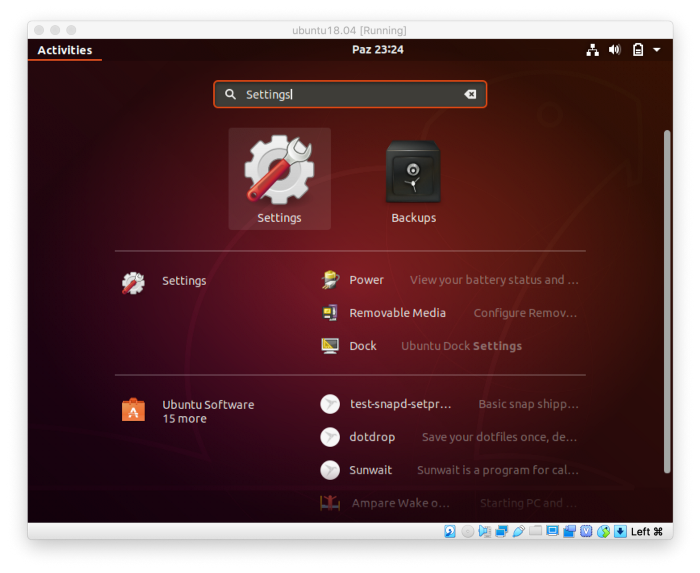Viewport: 700px width, 573px height.
Task: Click VirtualBox virtualization 'V' icon
Action: [x=586, y=531]
